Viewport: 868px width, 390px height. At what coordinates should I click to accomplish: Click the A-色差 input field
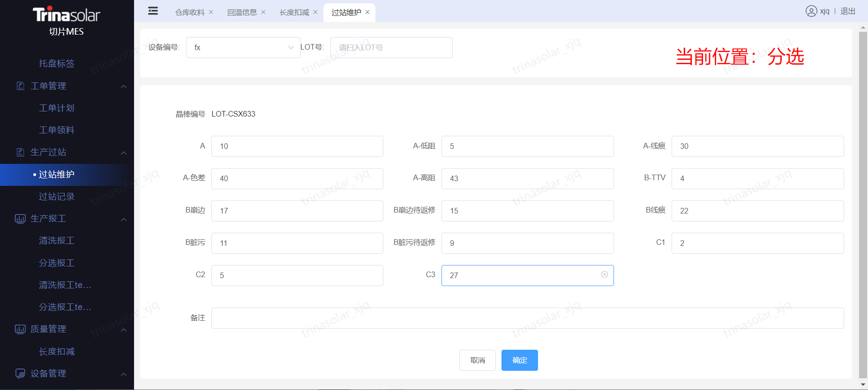pos(297,178)
